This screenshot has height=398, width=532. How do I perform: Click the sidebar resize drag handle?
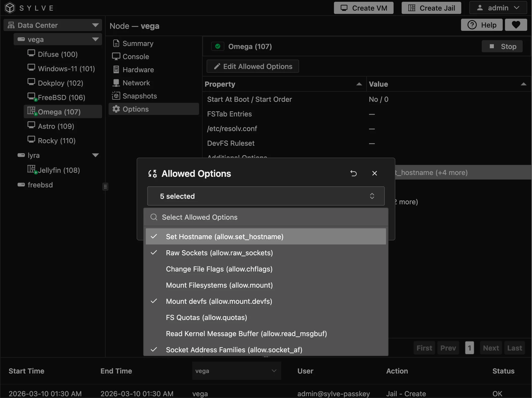click(105, 187)
